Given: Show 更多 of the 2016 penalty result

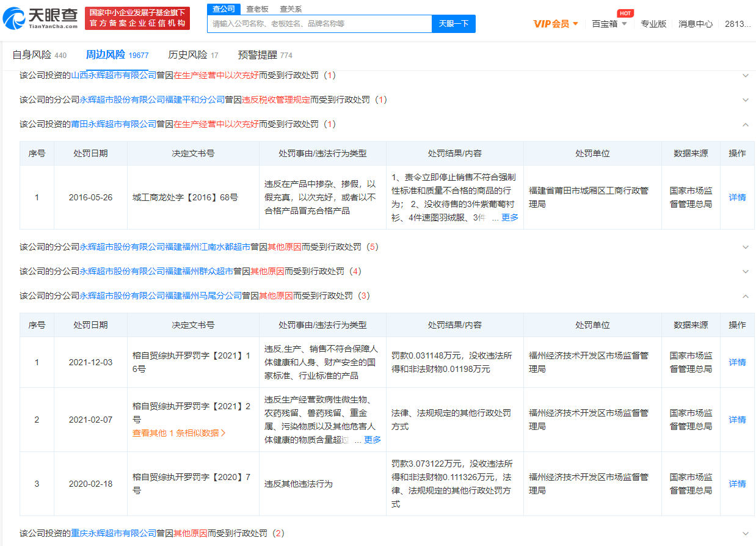Looking at the screenshot, I should (510, 217).
